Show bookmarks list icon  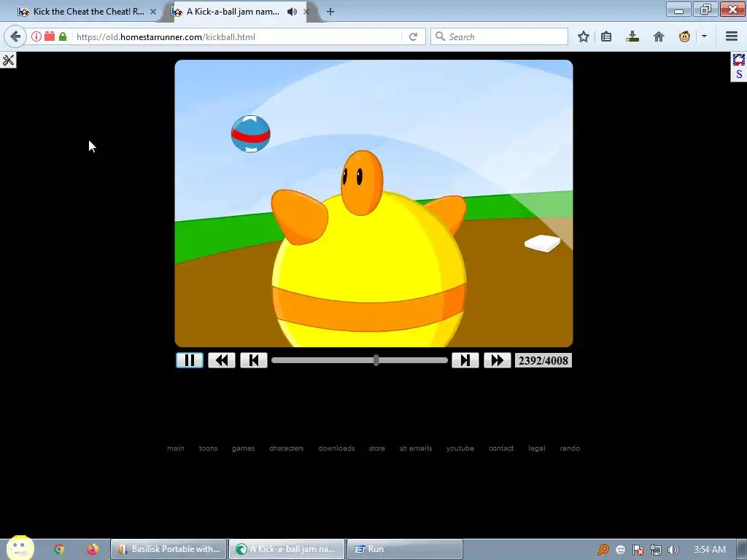(606, 36)
